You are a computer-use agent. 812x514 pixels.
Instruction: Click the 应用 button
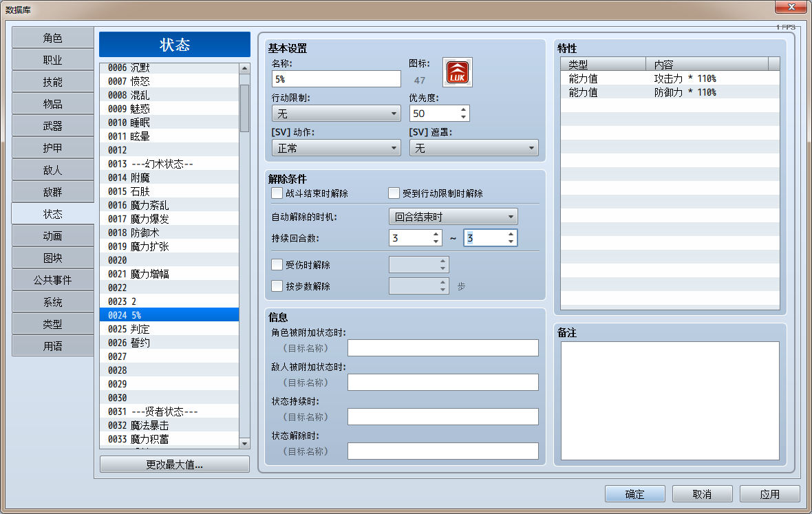pyautogui.click(x=769, y=494)
